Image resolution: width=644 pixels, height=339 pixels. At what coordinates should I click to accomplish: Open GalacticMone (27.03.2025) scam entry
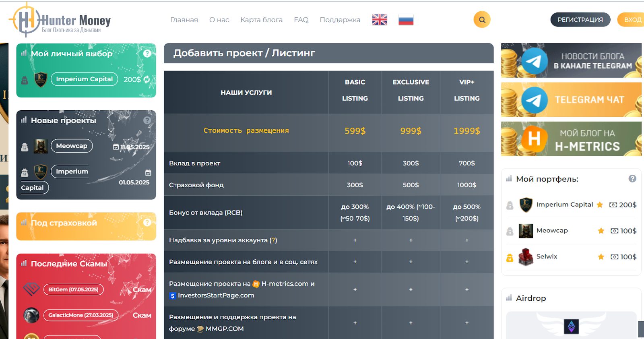(x=80, y=315)
